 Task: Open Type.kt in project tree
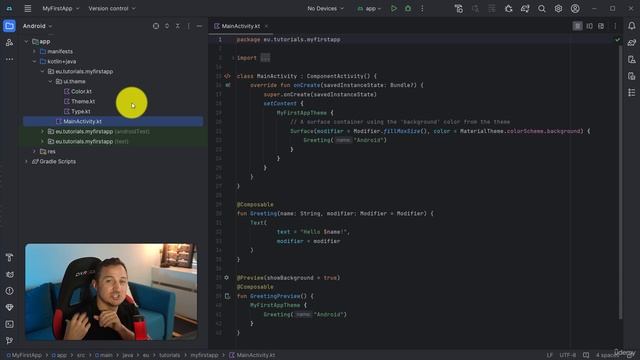77,111
